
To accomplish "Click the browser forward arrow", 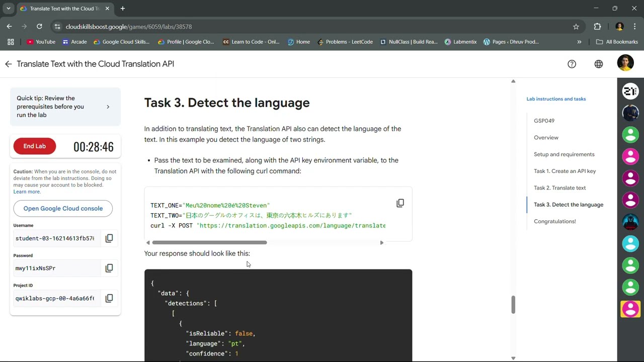I will coord(24,27).
